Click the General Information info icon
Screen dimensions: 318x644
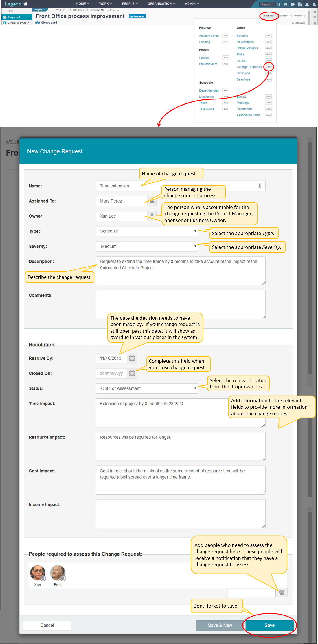5,23
